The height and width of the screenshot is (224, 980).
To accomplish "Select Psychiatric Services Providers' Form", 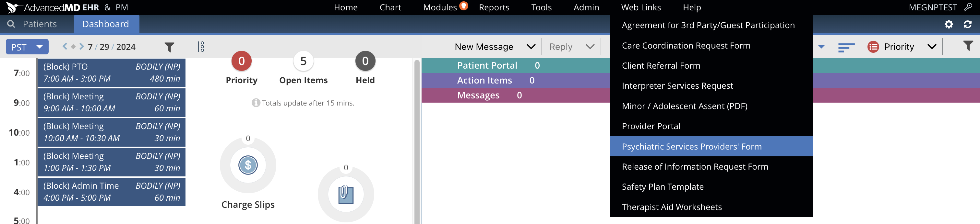I will [x=711, y=147].
